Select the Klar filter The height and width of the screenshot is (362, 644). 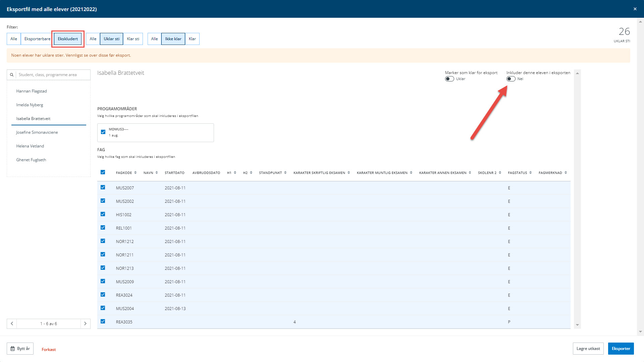(192, 39)
